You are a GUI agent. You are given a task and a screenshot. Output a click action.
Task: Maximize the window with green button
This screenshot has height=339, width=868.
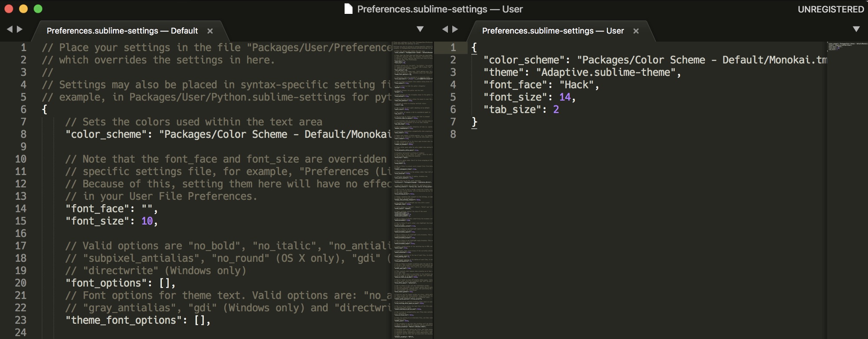pos(38,9)
